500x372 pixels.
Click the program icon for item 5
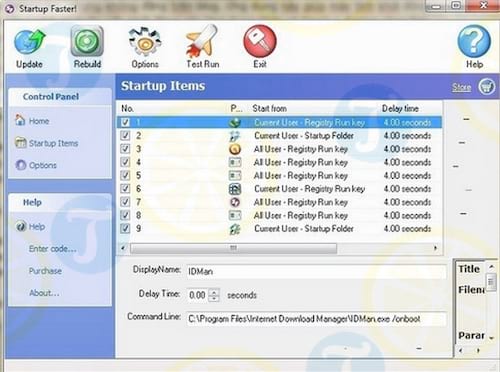click(235, 175)
